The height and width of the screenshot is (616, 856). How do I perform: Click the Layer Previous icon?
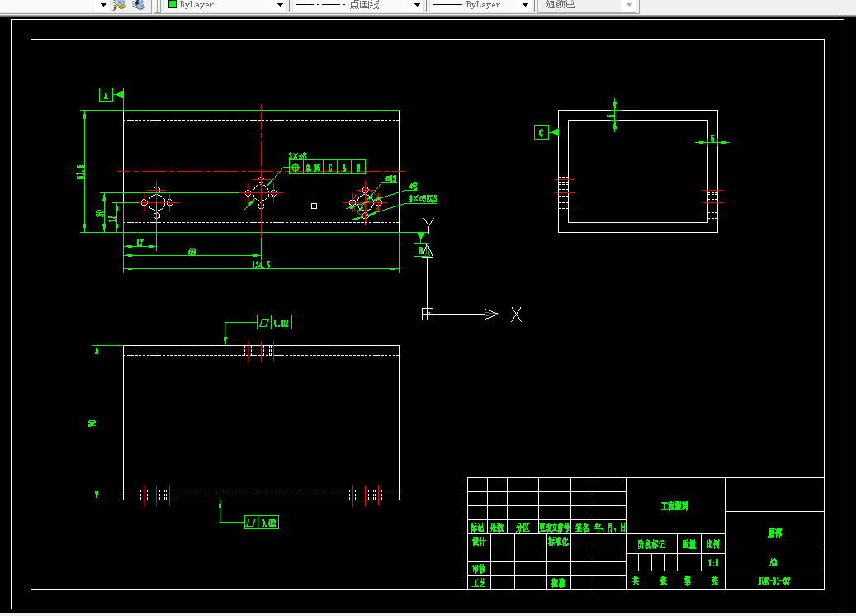pyautogui.click(x=139, y=5)
